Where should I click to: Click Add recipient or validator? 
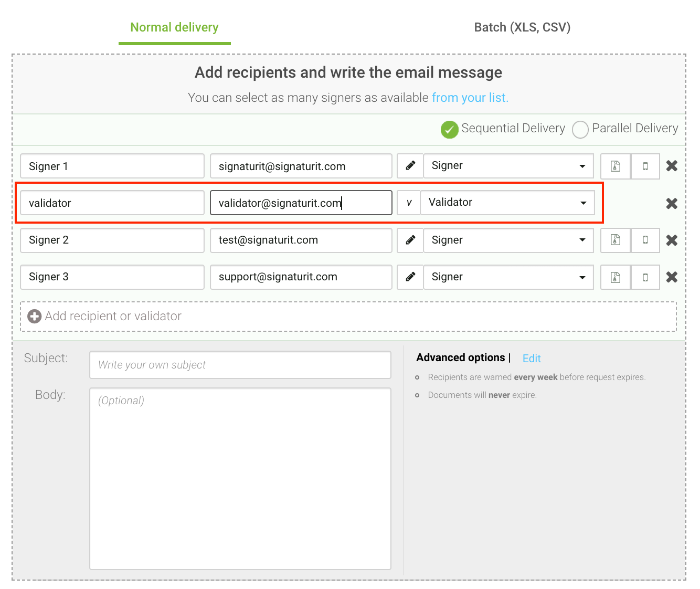[x=348, y=316]
